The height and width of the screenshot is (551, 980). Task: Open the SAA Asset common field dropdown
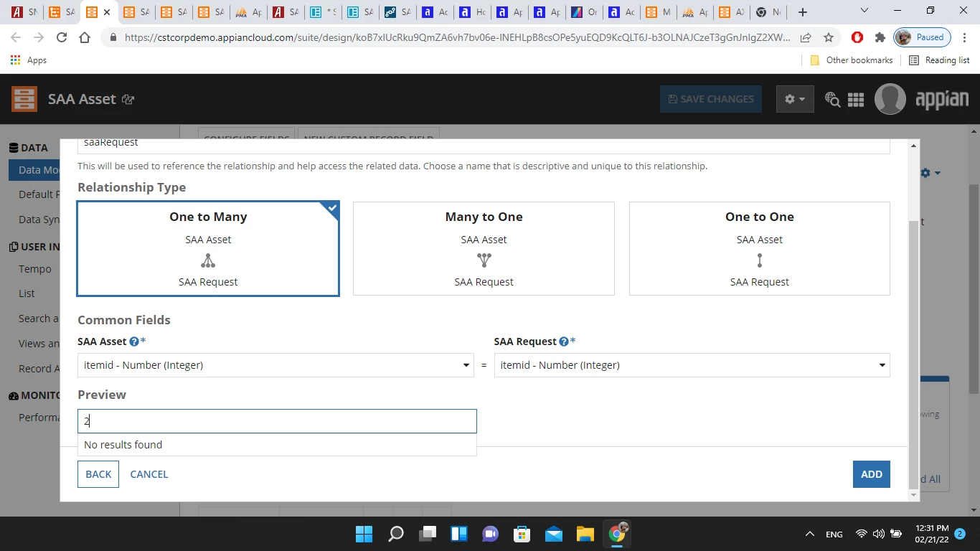(275, 365)
